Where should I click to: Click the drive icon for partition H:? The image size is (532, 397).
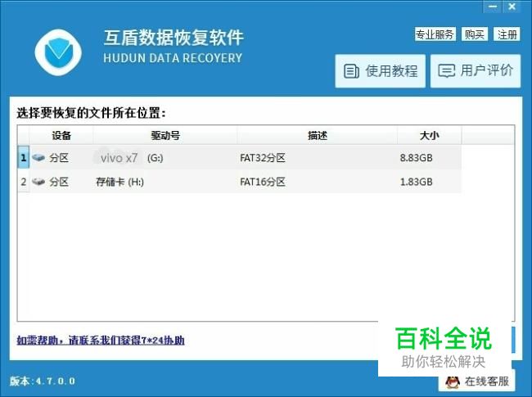38,182
